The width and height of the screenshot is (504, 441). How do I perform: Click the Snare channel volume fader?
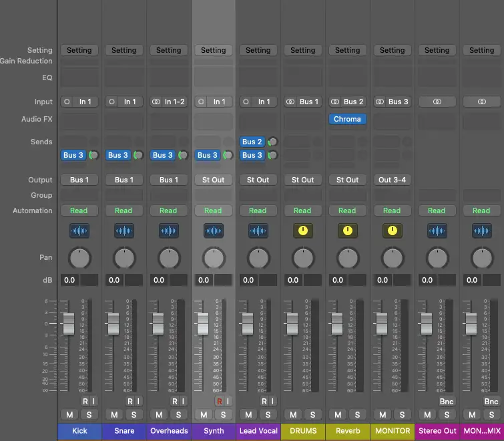click(x=113, y=323)
